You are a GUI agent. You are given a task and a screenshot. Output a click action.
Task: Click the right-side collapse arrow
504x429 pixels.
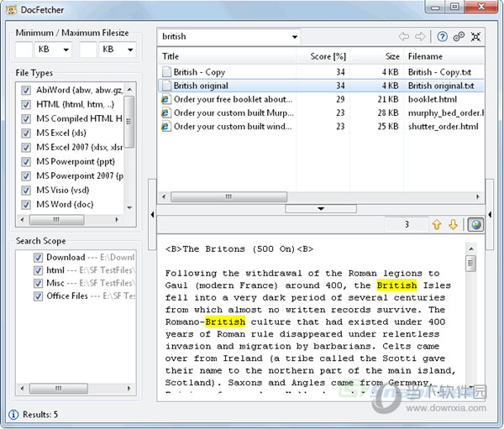pyautogui.click(x=490, y=214)
